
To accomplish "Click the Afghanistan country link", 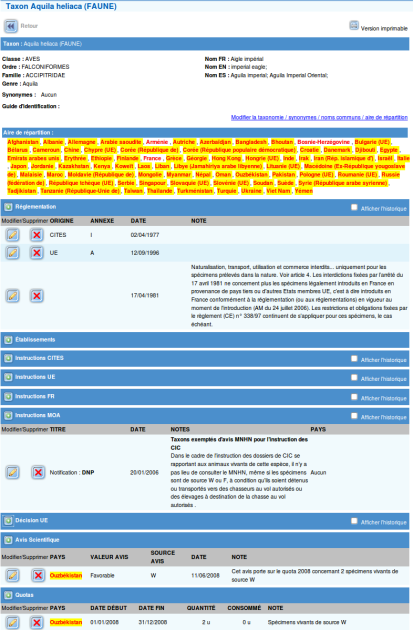I will (x=23, y=142).
